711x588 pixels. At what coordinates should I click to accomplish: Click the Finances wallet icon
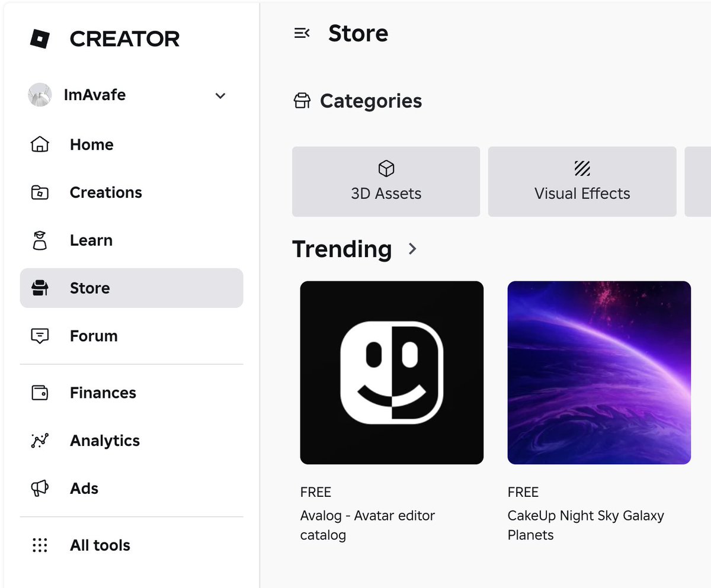40,393
